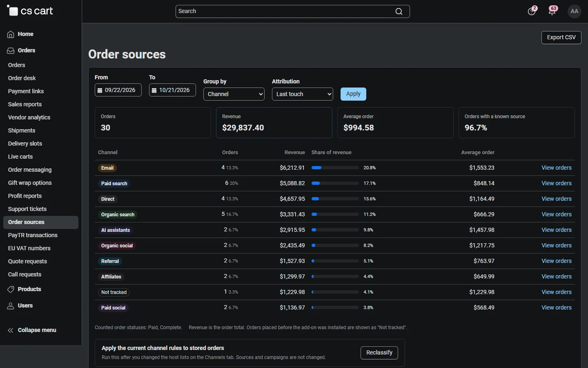Go to PayTR transactions
588x368 pixels.
pos(33,235)
